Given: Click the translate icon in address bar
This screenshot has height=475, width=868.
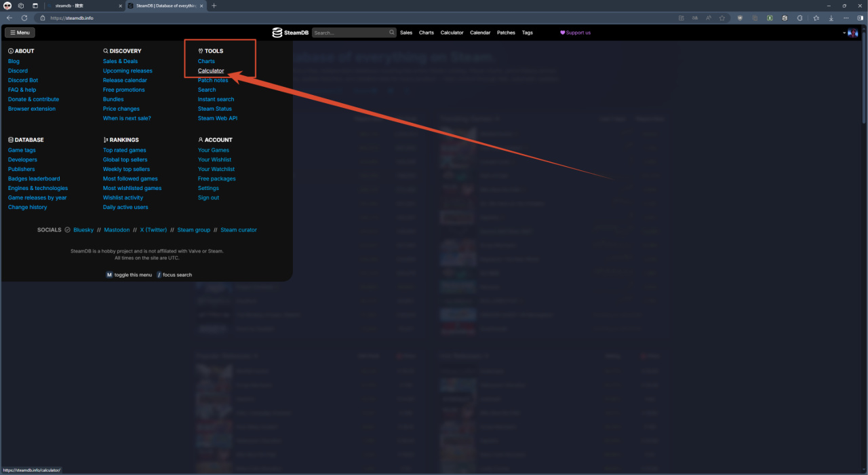Looking at the screenshot, I should pyautogui.click(x=695, y=18).
